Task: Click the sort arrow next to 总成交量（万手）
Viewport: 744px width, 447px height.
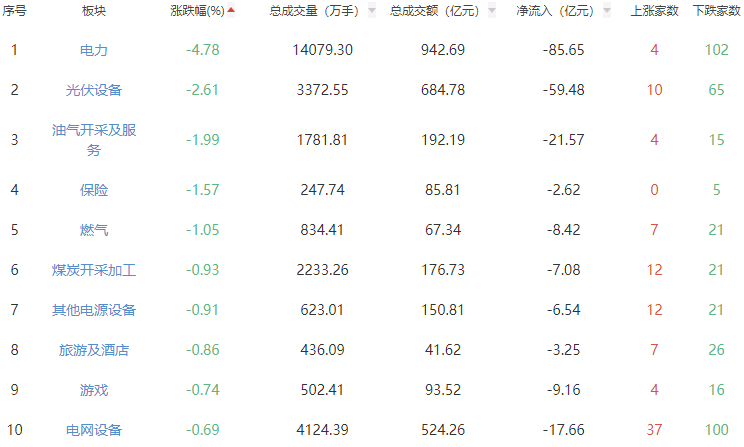Action: click(373, 11)
